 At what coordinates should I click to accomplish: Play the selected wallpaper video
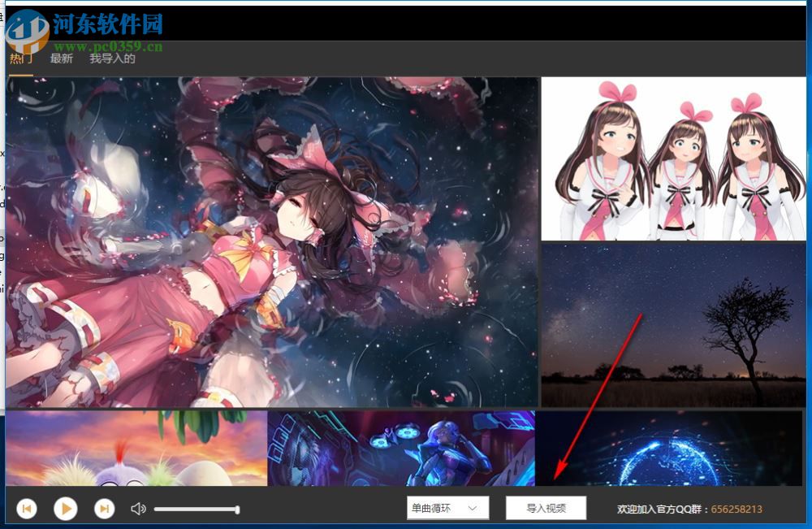[66, 509]
